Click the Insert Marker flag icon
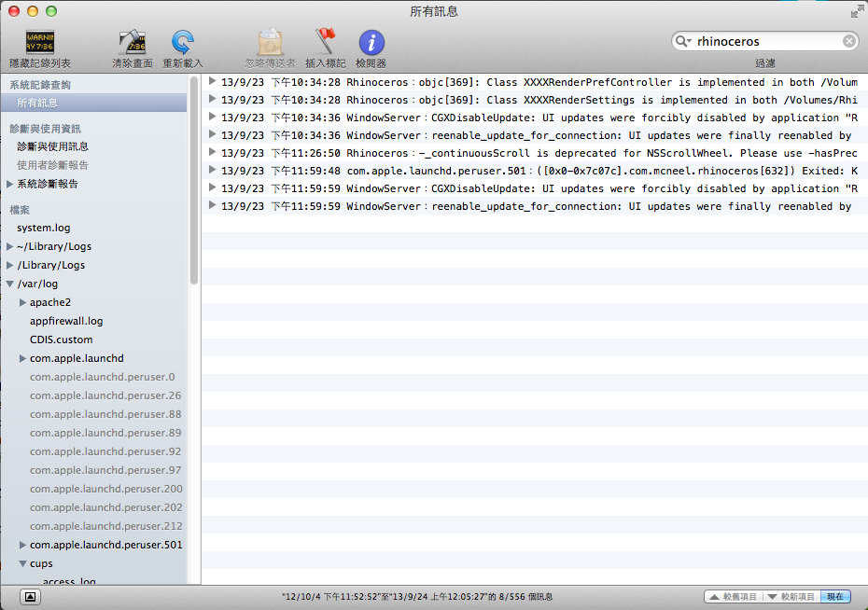 [326, 43]
